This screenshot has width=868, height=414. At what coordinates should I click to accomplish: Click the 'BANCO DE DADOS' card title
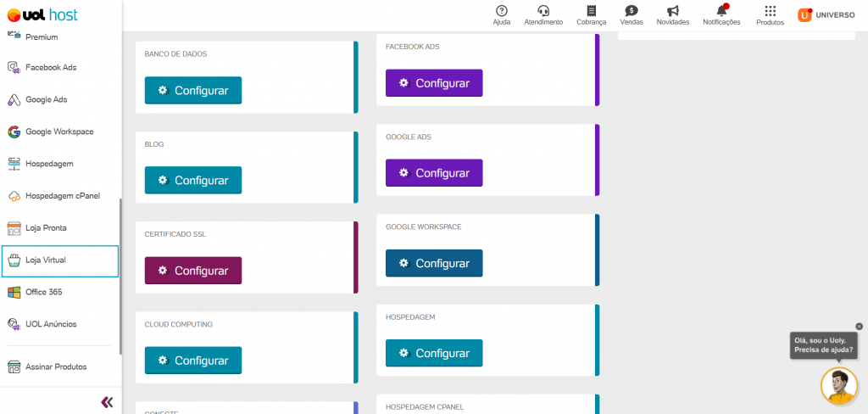click(x=176, y=54)
